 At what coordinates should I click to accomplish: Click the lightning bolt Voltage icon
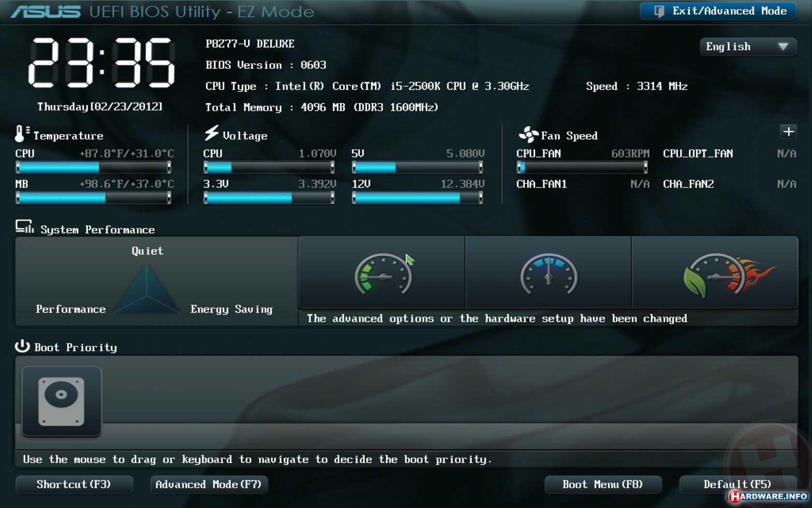[x=211, y=133]
